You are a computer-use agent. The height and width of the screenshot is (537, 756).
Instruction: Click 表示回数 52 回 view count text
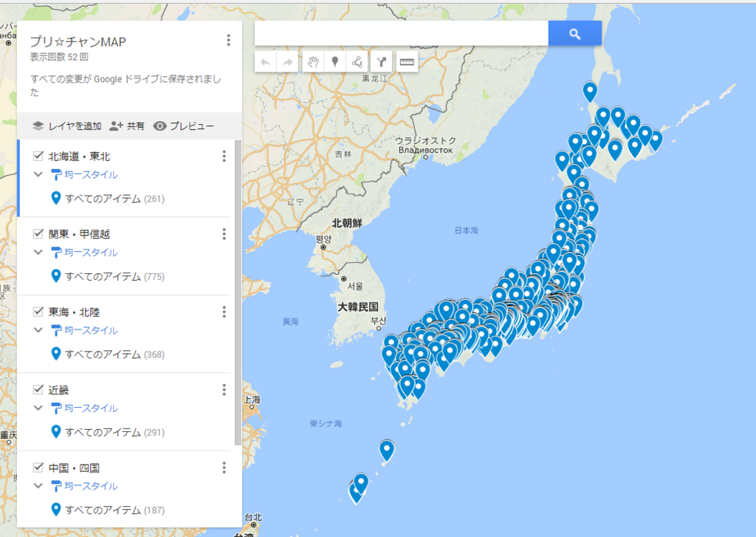59,57
